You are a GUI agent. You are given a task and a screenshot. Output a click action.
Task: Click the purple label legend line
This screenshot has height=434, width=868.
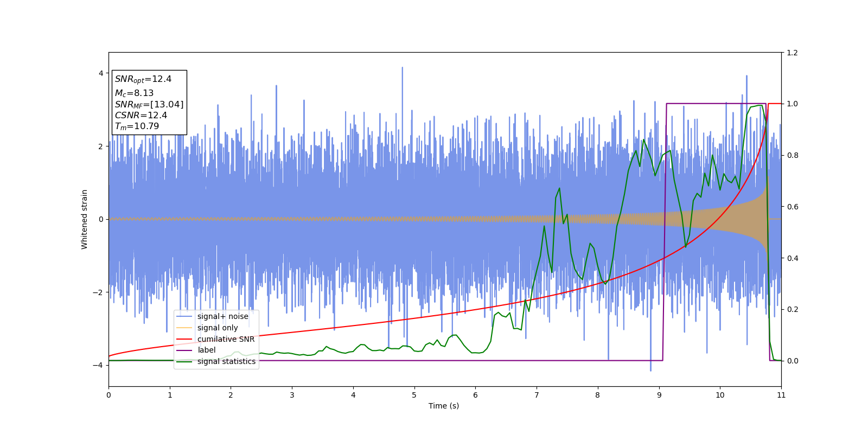184,350
